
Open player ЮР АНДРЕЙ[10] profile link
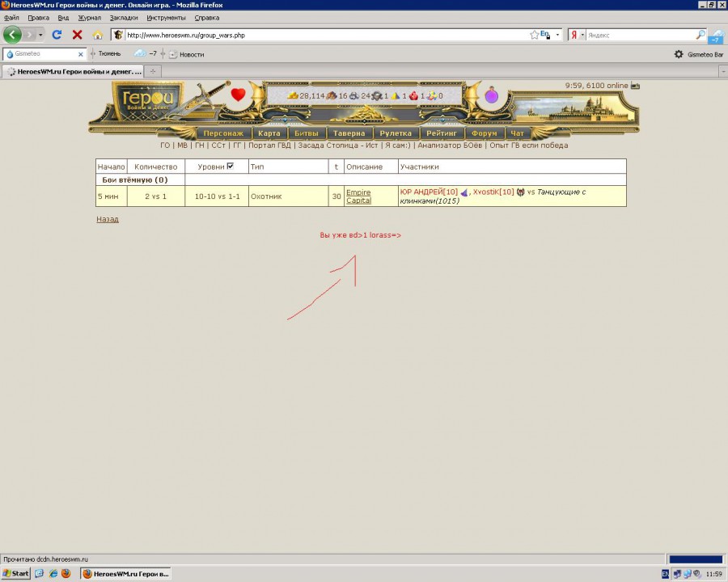coord(429,192)
